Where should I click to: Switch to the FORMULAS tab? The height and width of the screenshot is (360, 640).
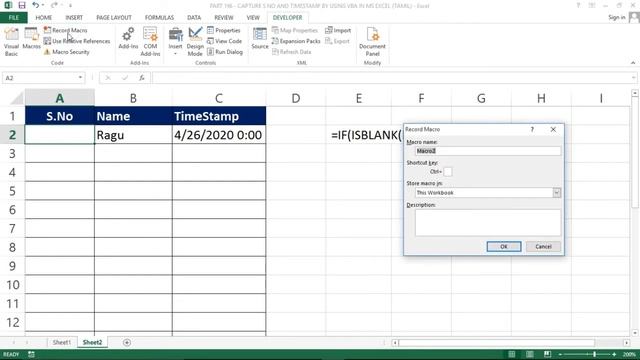(x=159, y=18)
